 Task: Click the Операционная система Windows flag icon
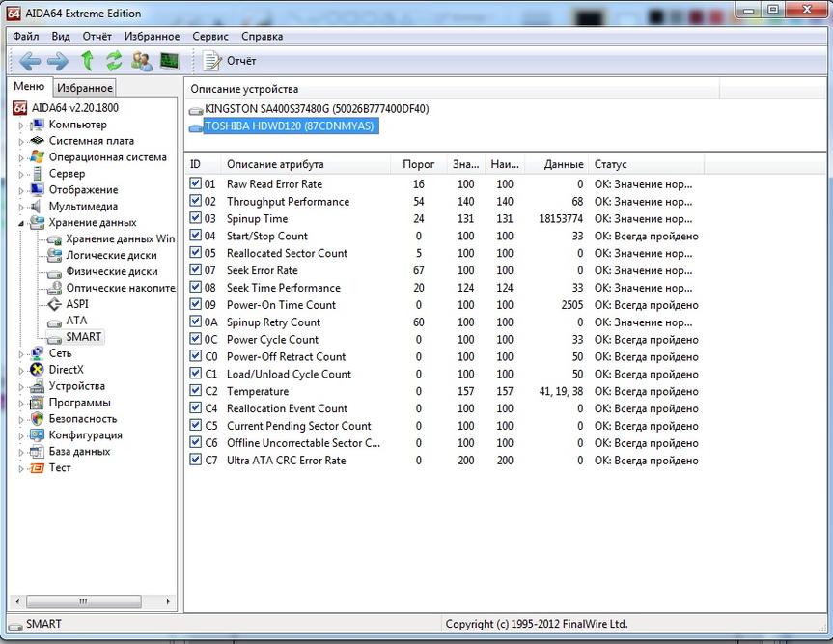click(38, 157)
